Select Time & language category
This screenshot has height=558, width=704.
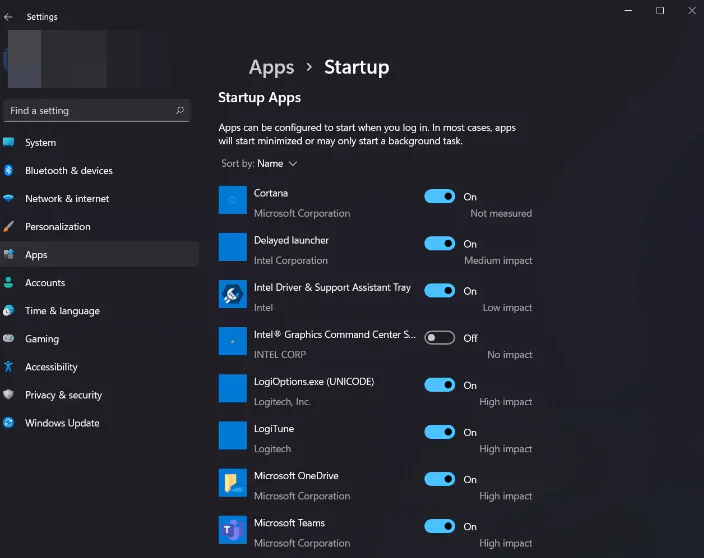62,311
